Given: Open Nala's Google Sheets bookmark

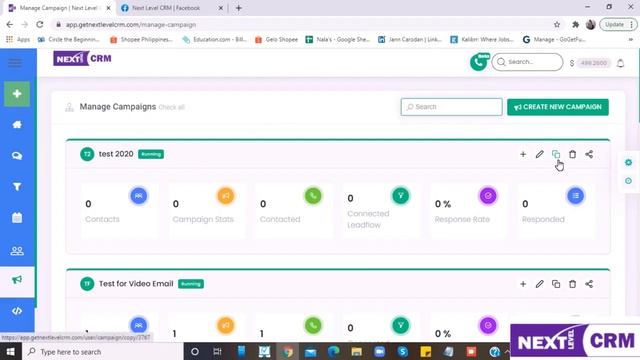Looking at the screenshot, I should tap(338, 40).
